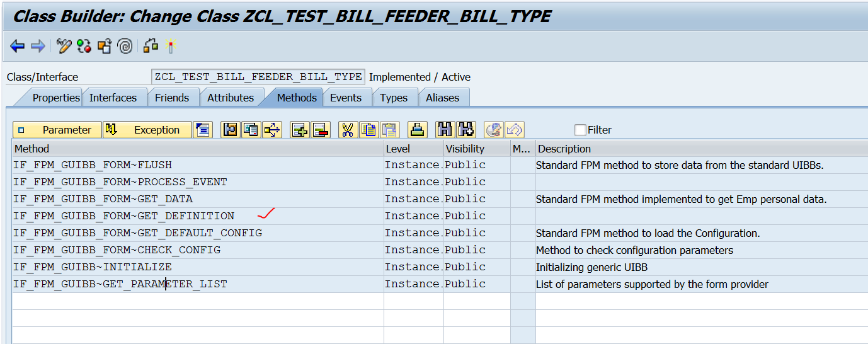Click the spiral Check icon
This screenshot has height=344, width=868.
(125, 46)
